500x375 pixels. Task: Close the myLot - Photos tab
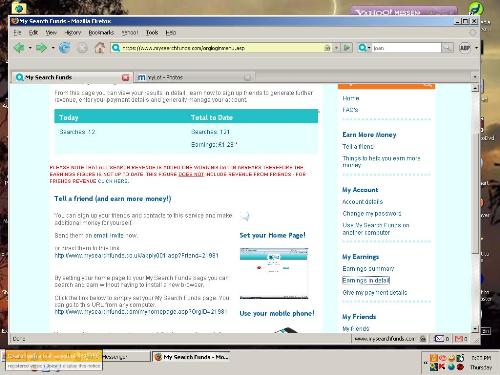247,77
